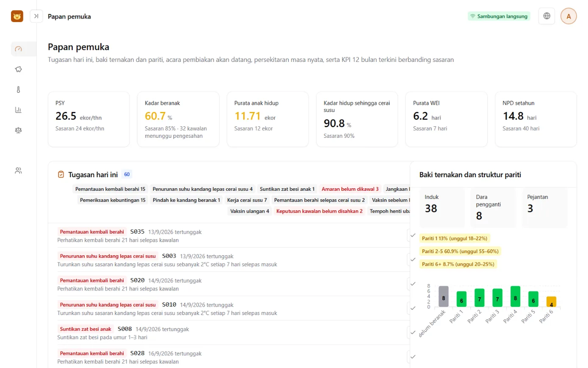This screenshot has height=368, width=588.
Task: Tick the check mark for task S008
Action: click(x=413, y=332)
